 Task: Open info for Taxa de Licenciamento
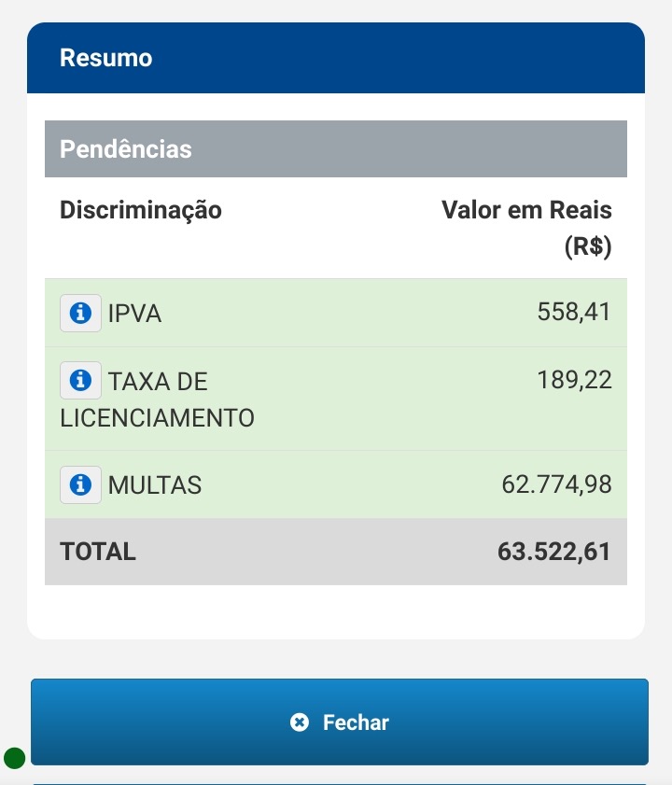click(x=80, y=381)
